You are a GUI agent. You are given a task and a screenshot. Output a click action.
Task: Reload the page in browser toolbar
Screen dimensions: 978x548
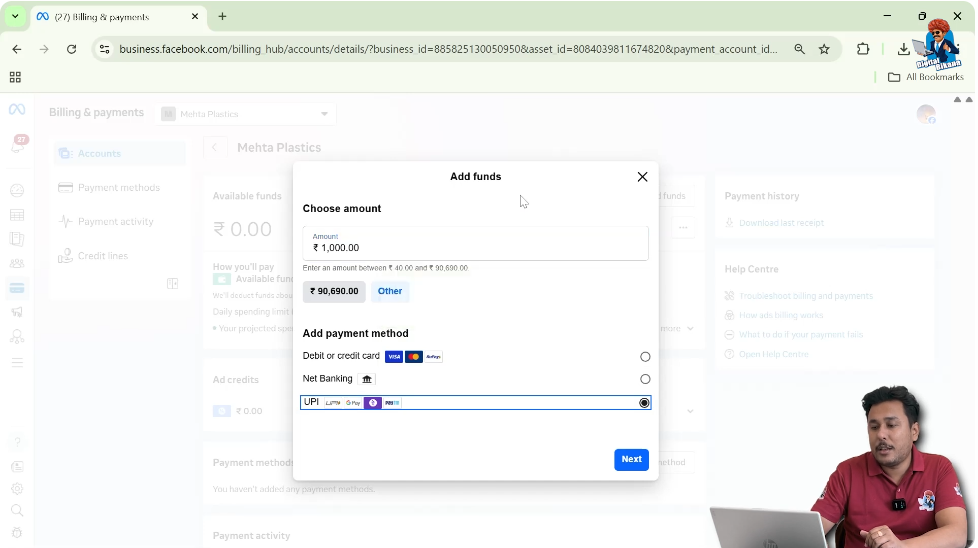71,49
